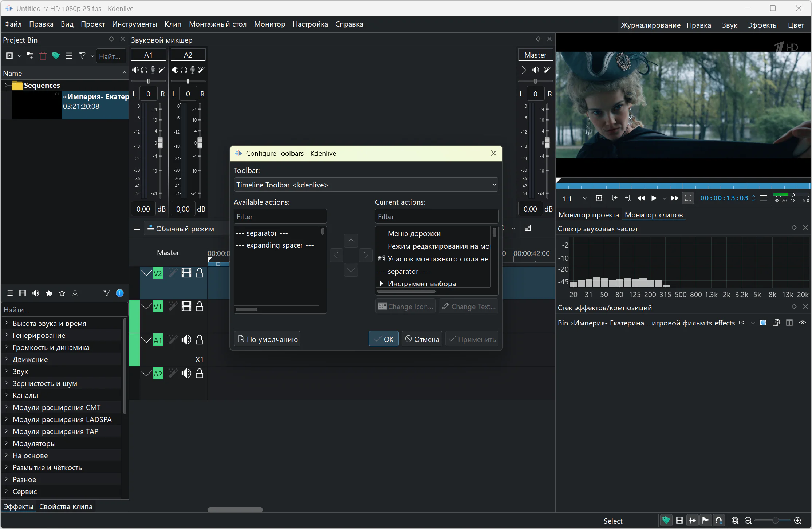Image resolution: width=812 pixels, height=529 pixels.
Task: Click the По умолчанию button
Action: tap(267, 339)
